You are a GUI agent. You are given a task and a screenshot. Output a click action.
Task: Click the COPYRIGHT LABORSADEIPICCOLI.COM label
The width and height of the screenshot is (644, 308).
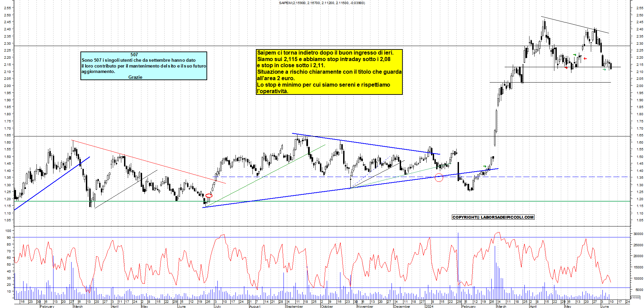tap(493, 217)
